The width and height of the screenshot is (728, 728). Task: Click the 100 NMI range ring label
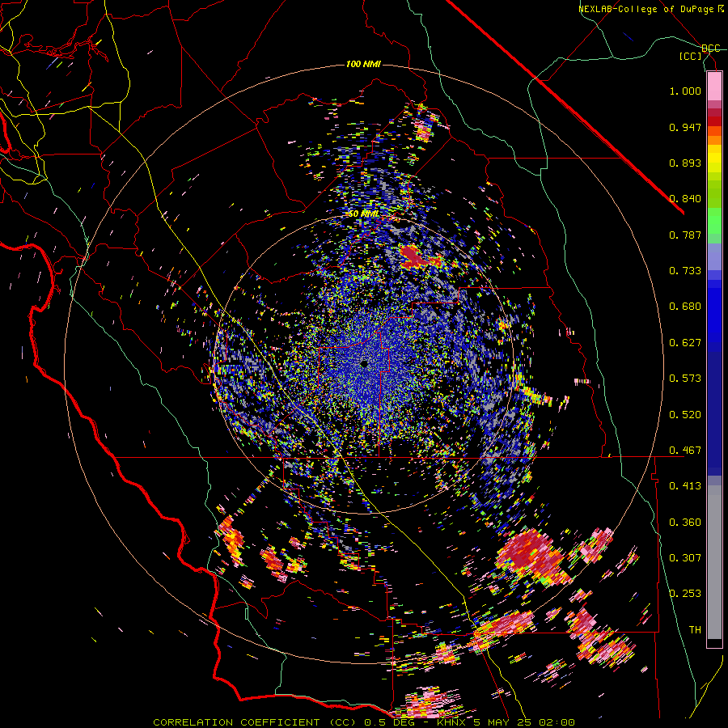tap(363, 64)
